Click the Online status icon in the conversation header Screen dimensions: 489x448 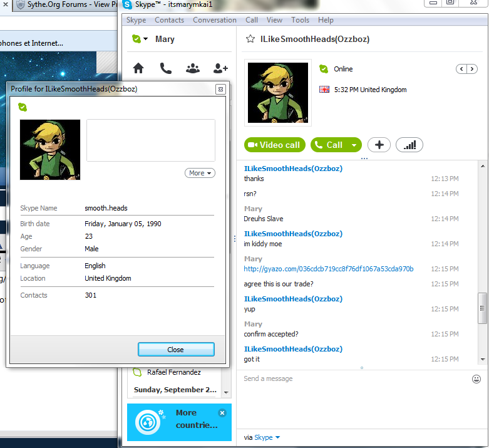[324, 69]
